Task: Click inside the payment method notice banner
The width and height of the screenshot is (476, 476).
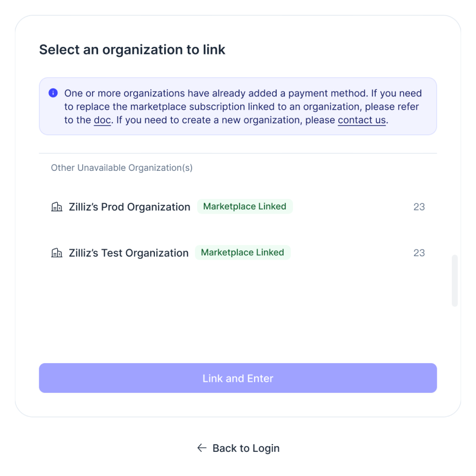Action: coord(238,106)
